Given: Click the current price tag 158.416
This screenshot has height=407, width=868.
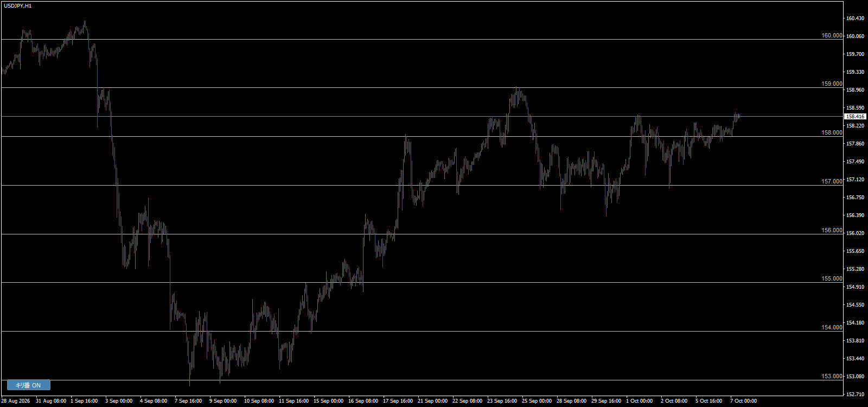Looking at the screenshot, I should coord(856,117).
